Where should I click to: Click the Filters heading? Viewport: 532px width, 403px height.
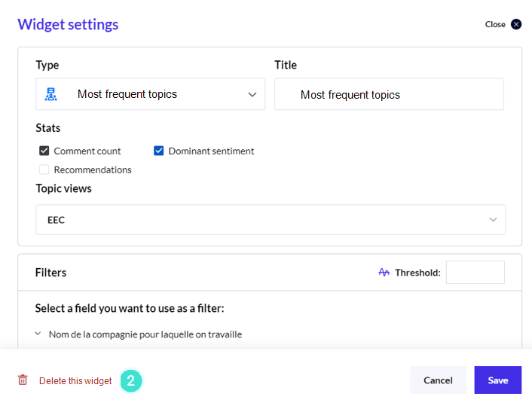pos(51,273)
